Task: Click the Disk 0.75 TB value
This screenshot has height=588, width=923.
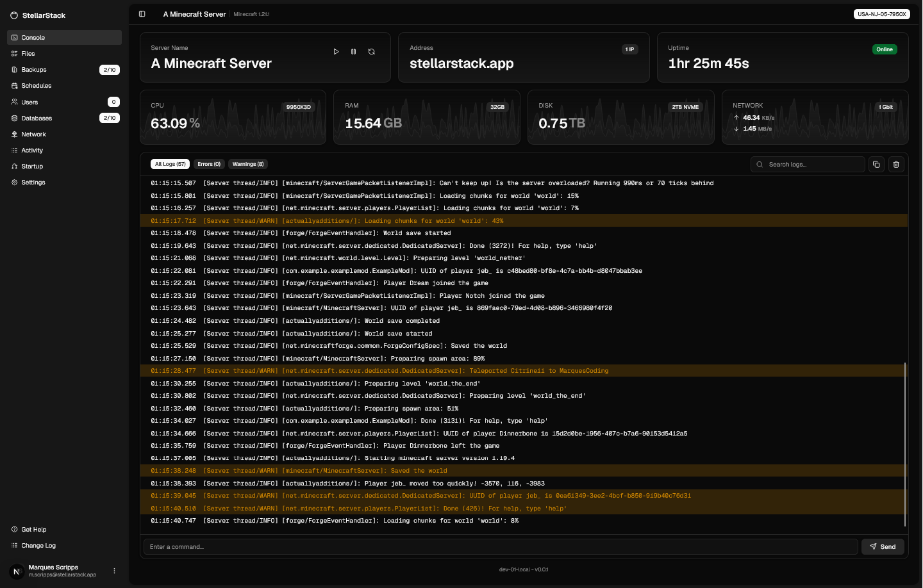Action: 561,123
